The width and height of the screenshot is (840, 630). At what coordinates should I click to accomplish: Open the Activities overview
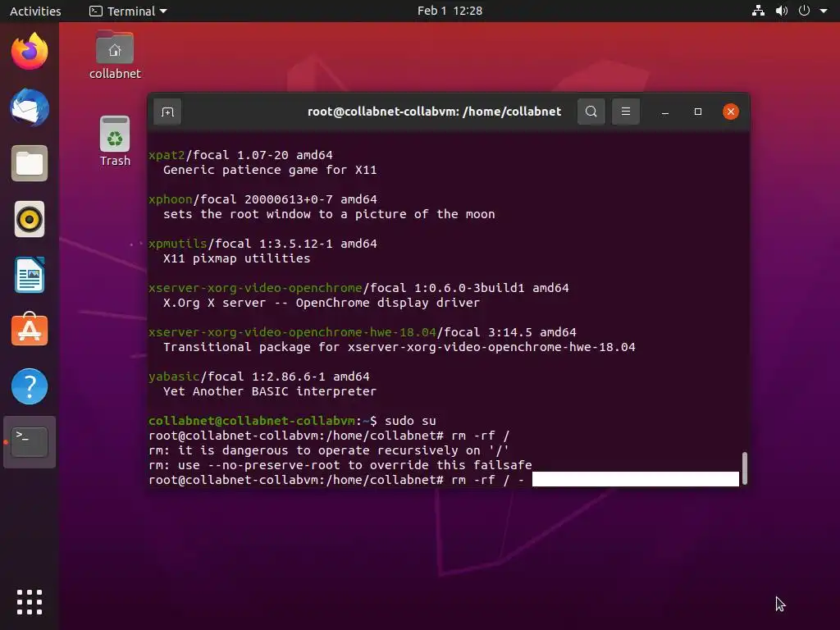[35, 11]
